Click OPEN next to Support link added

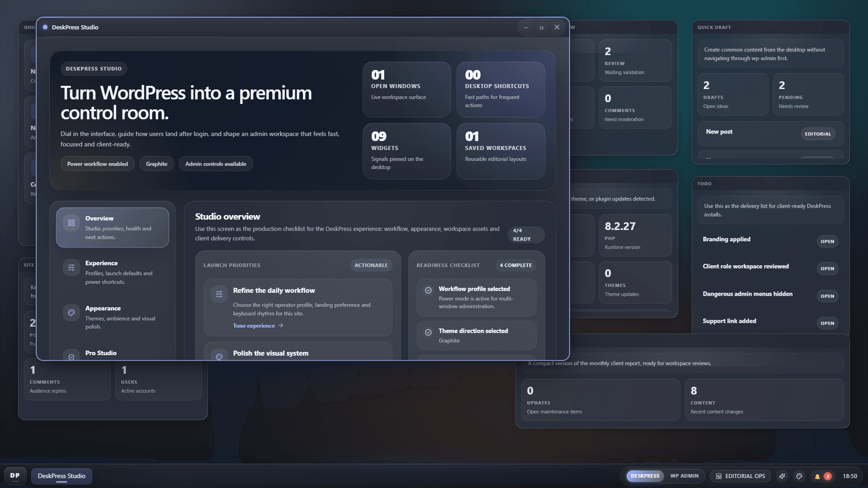827,323
